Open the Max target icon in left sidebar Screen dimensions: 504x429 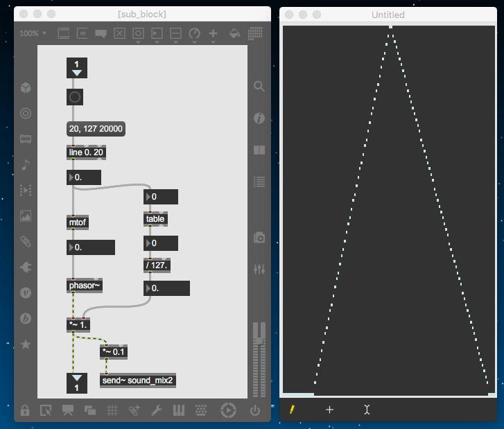point(26,113)
